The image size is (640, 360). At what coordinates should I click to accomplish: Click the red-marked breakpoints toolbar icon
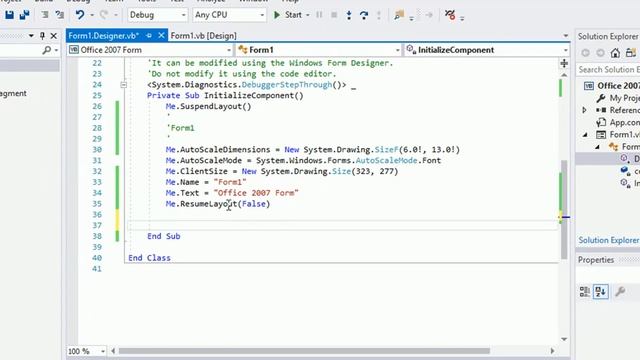450,15
